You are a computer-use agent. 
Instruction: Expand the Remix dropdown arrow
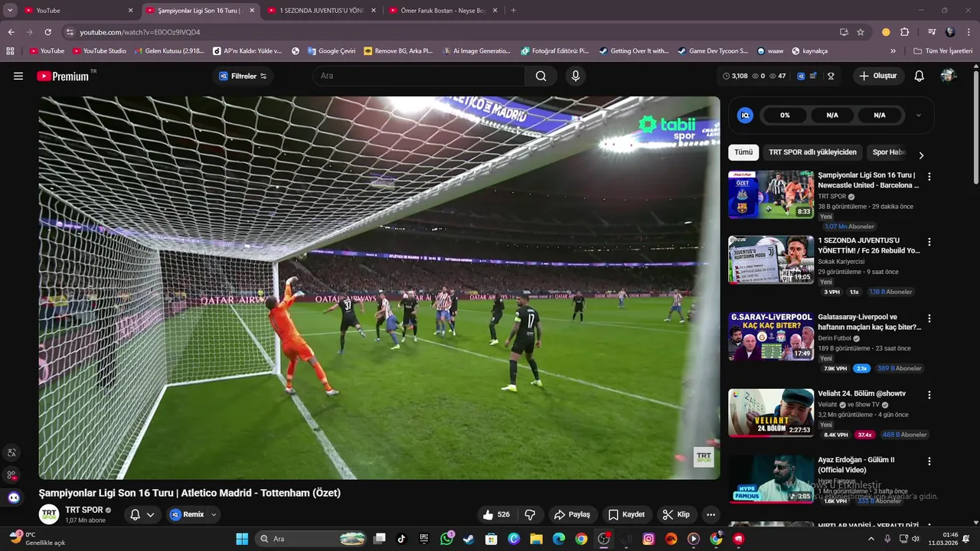click(214, 514)
